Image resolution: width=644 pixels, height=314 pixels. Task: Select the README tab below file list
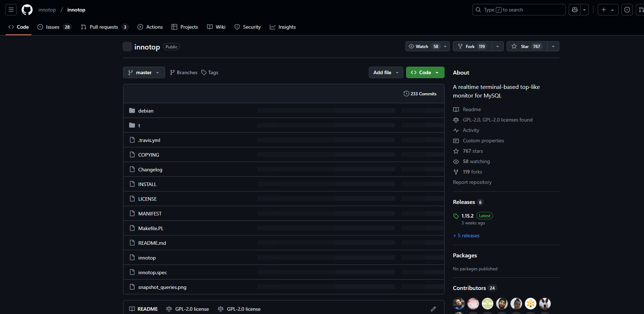144,309
